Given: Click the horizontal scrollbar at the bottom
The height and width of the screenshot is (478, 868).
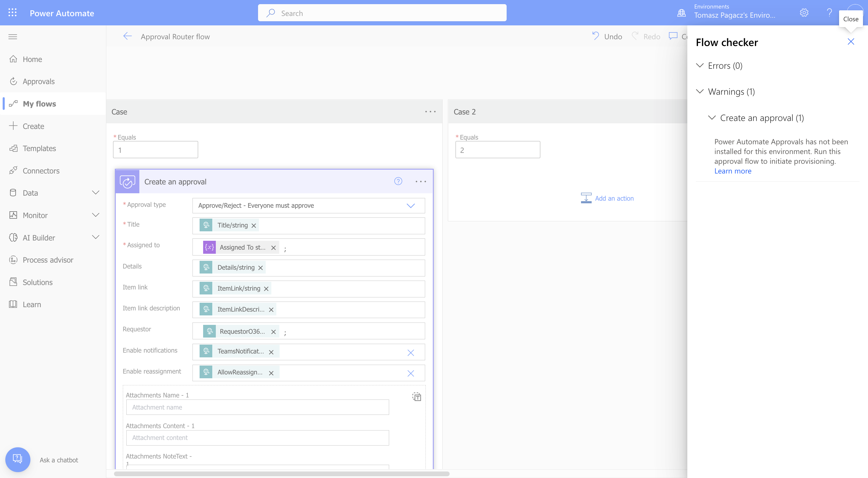Looking at the screenshot, I should (x=282, y=474).
